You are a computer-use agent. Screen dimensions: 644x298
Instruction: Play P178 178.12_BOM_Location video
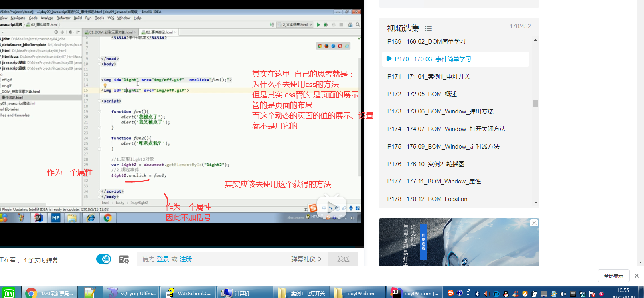[x=456, y=199]
